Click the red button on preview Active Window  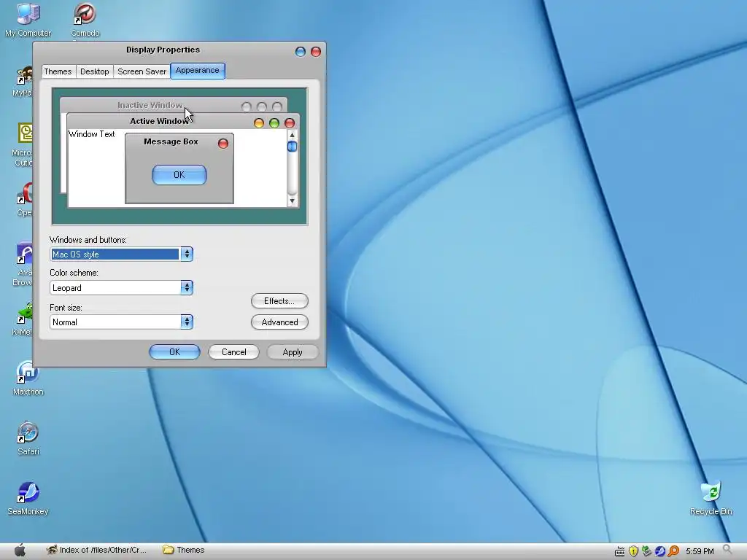point(289,123)
